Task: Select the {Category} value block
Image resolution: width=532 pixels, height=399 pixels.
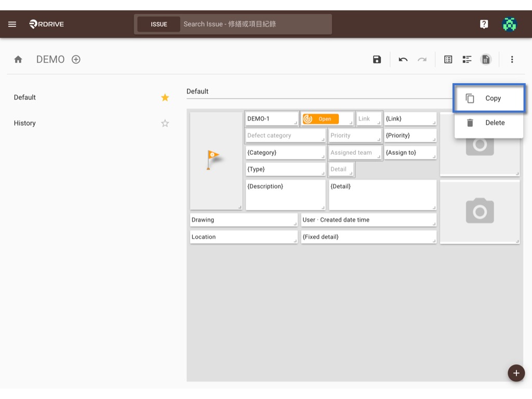Action: [x=285, y=153]
